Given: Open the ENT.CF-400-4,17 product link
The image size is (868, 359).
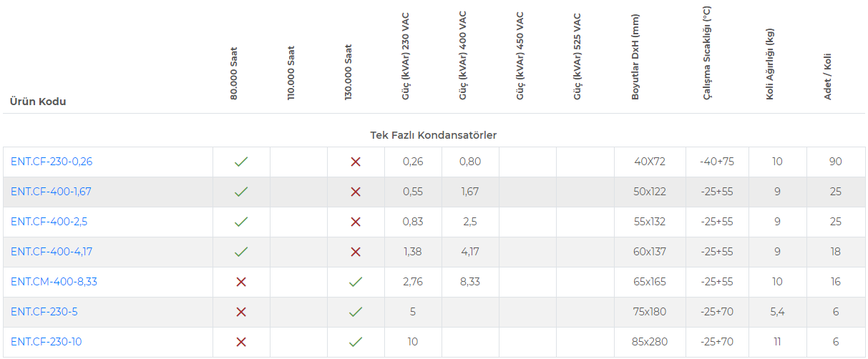Looking at the screenshot, I should coord(51,252).
